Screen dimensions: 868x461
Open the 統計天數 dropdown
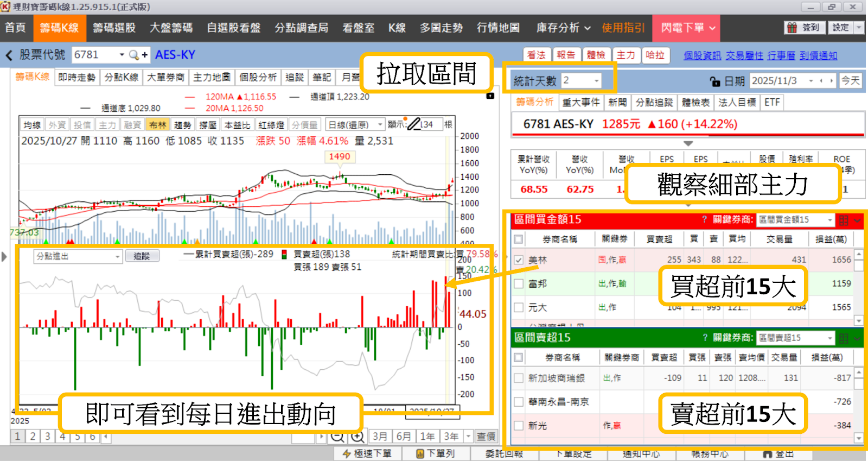click(x=597, y=81)
